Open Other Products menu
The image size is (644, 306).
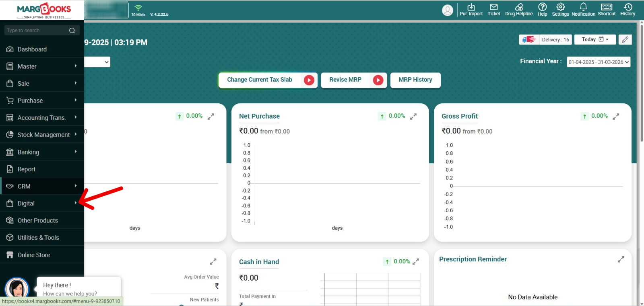pos(42,220)
